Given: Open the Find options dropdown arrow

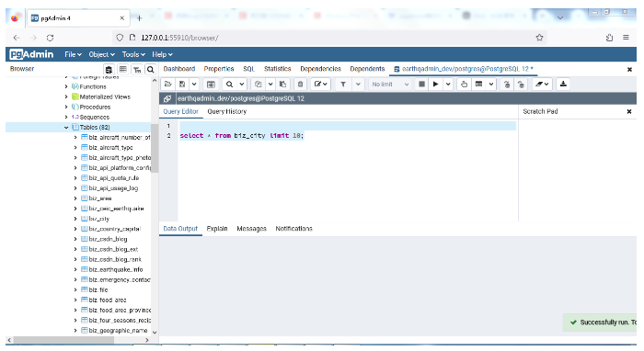Looking at the screenshot, I should [x=241, y=84].
